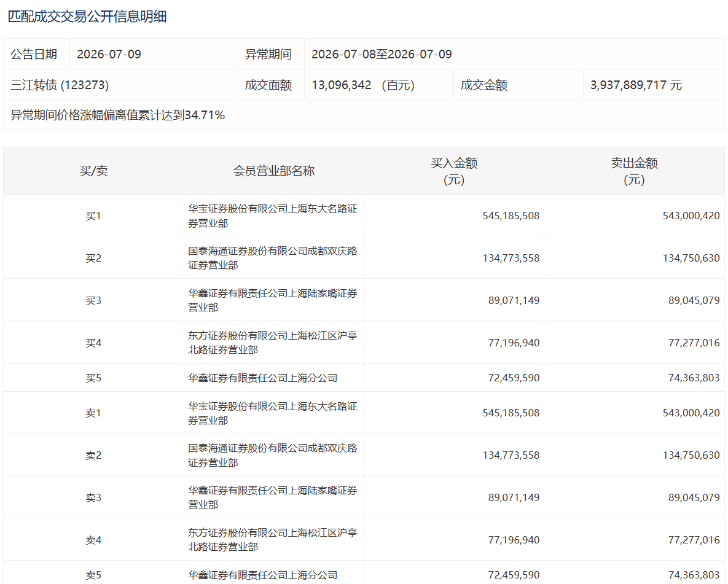Click the amount 3,937,889,717 元
Image resolution: width=728 pixels, height=584 pixels.
click(x=636, y=85)
